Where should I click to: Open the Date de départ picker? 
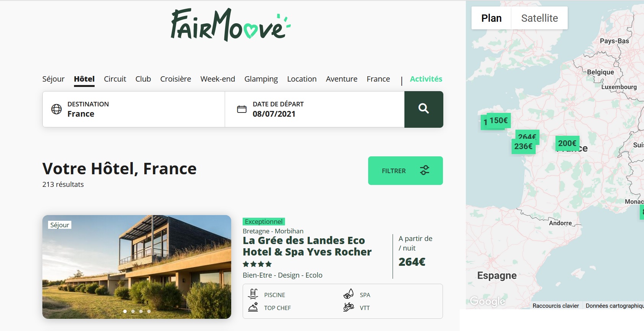pyautogui.click(x=314, y=109)
